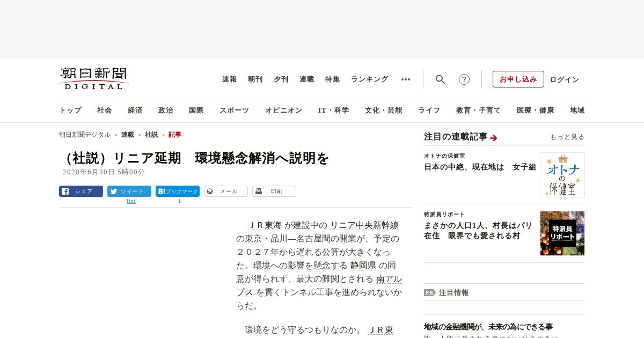Open the 速報 menu item
The width and height of the screenshot is (644, 338).
230,79
